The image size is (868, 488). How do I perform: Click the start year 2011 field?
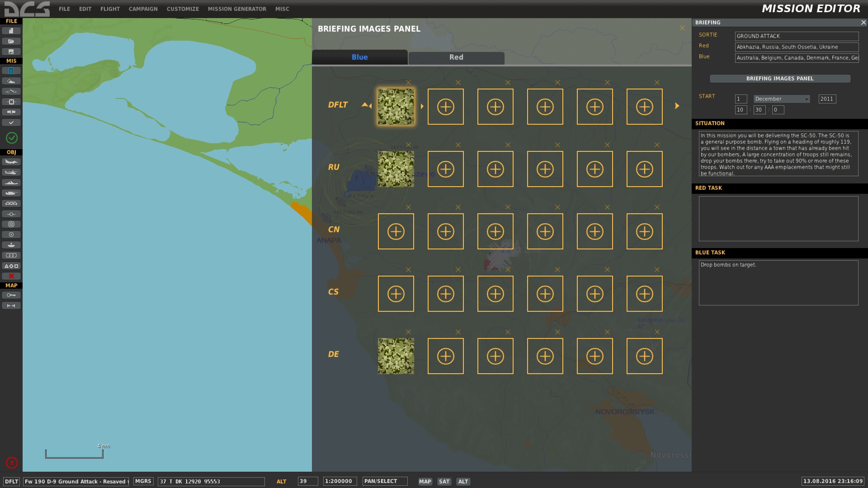(827, 99)
